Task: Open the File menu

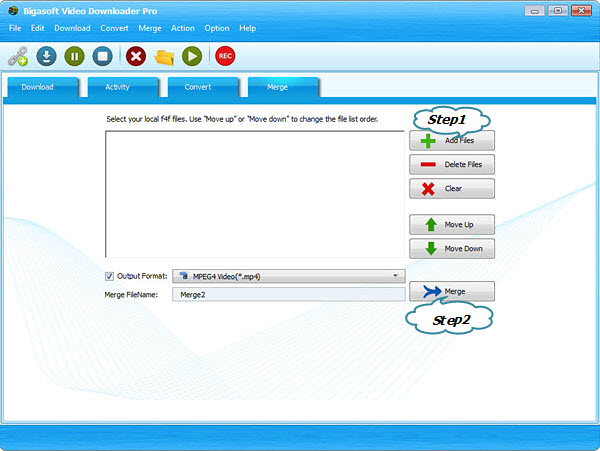Action: coord(15,28)
